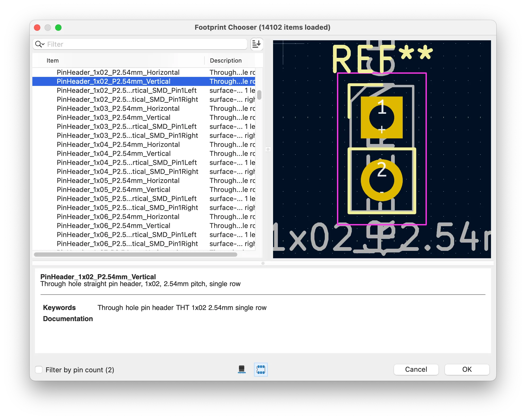
Task: Select PinHeader_1x05_P2.54mm_Horizontal row
Action: pos(144,181)
